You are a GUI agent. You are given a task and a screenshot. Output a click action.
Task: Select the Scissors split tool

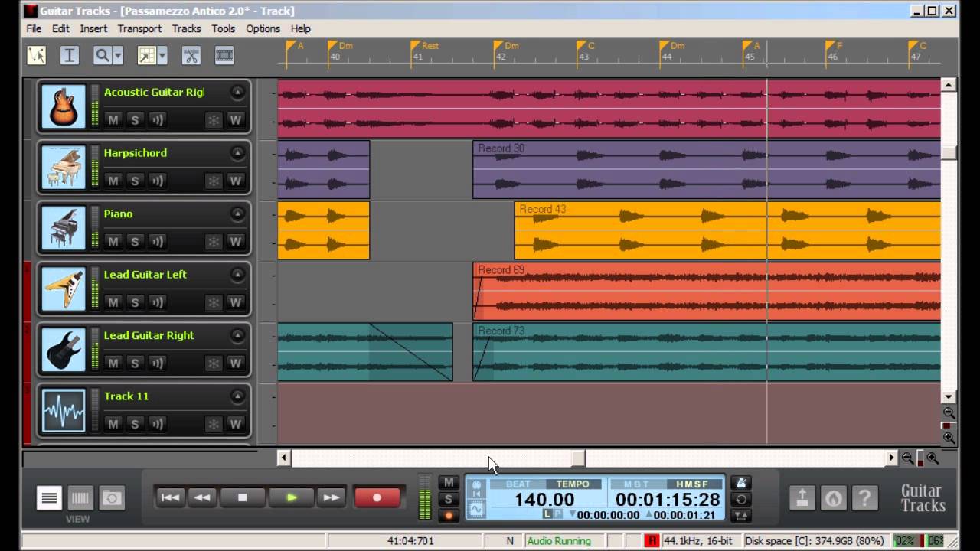(191, 55)
